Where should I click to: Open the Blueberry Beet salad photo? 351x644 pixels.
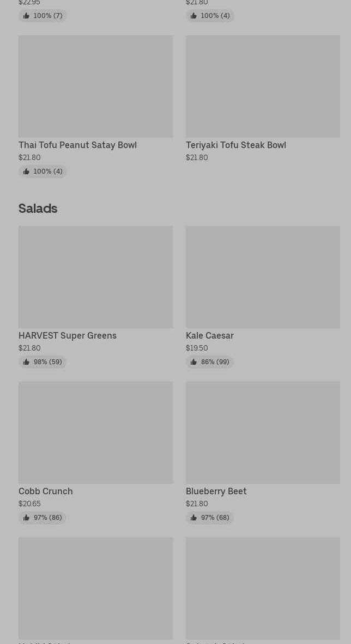coord(263,433)
